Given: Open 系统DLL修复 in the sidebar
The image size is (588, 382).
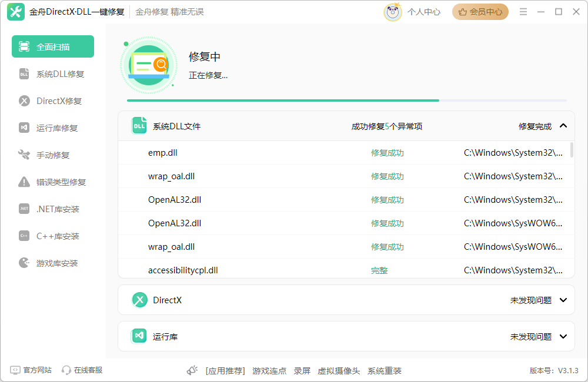Looking at the screenshot, I should (53, 74).
